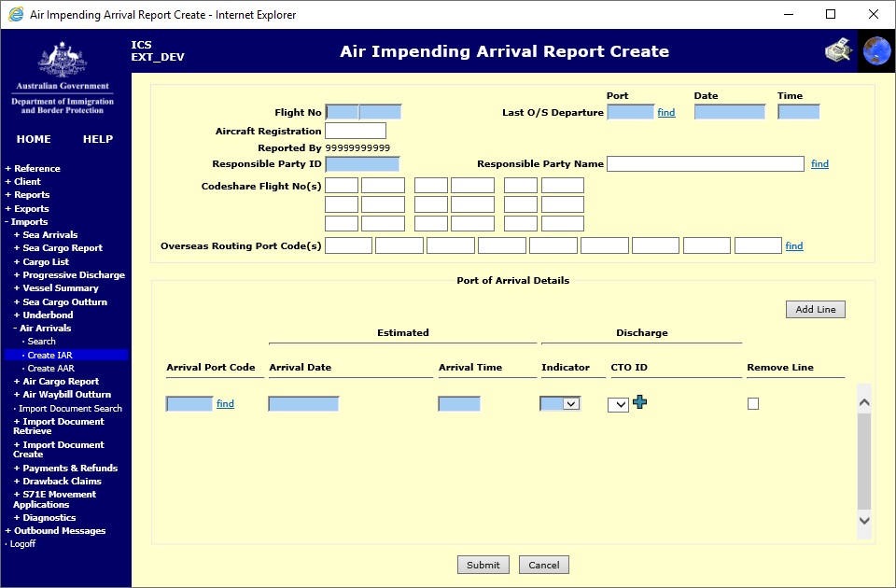Viewport: 896px width, 588px height.
Task: Expand Progressive Discharge submenu
Action: (69, 274)
